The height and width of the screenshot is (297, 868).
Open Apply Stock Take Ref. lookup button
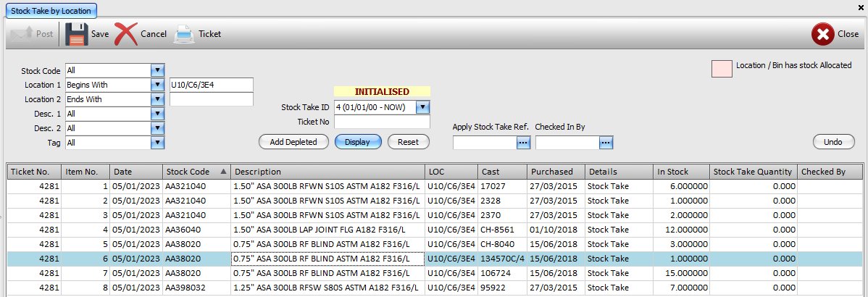click(x=523, y=143)
